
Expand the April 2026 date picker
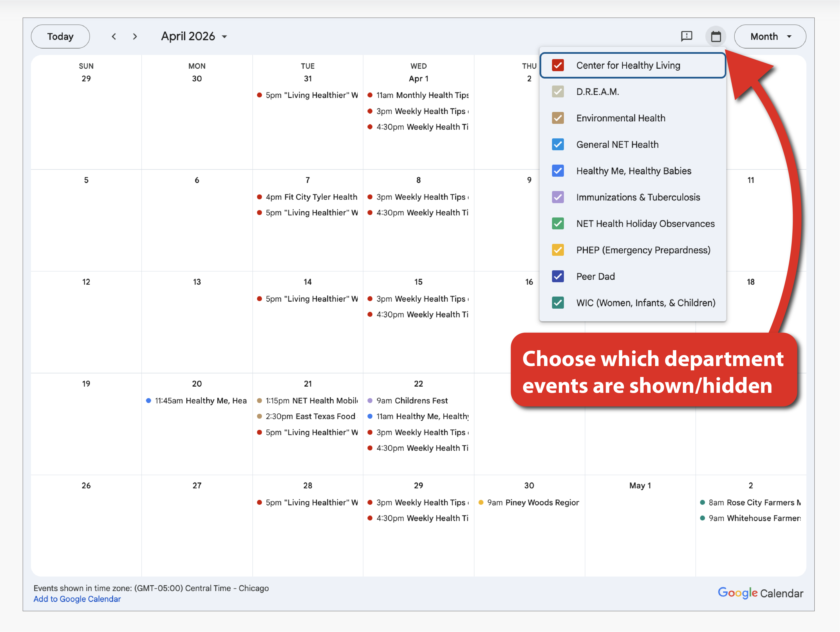click(x=194, y=36)
